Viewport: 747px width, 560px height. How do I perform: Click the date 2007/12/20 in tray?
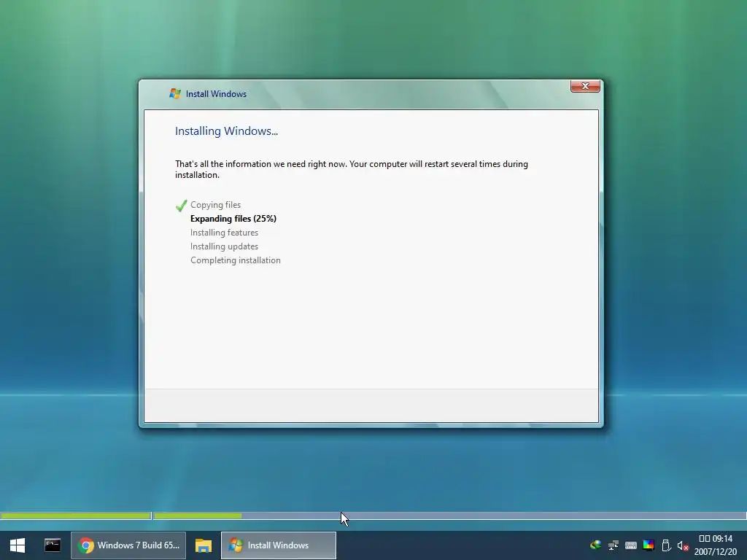716,552
